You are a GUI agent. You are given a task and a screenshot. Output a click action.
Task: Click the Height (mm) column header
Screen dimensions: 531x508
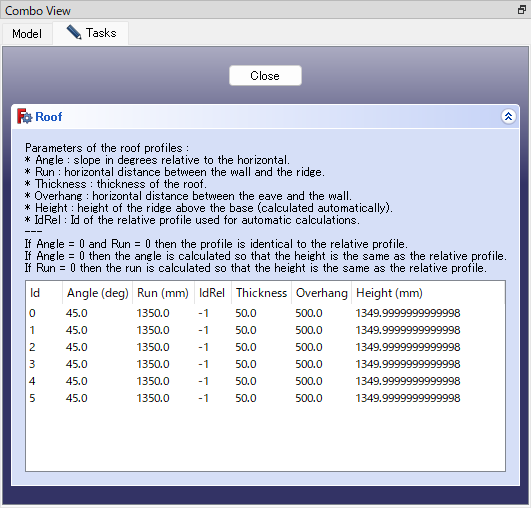pyautogui.click(x=428, y=293)
